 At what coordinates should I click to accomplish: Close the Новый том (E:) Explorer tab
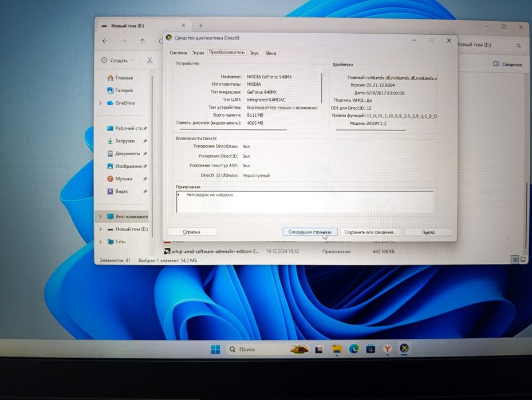(183, 25)
